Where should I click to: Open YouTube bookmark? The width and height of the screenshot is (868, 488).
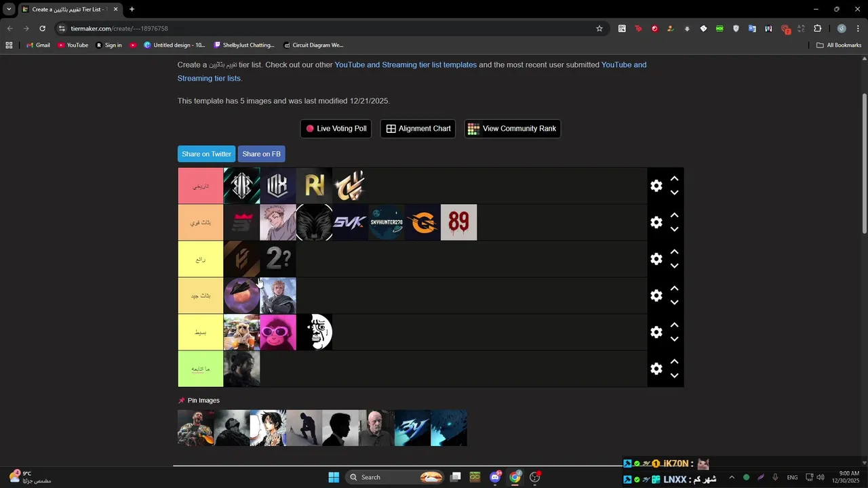73,45
